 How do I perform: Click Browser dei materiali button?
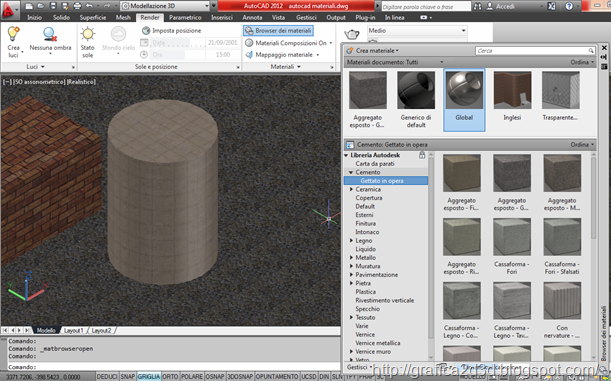(278, 30)
